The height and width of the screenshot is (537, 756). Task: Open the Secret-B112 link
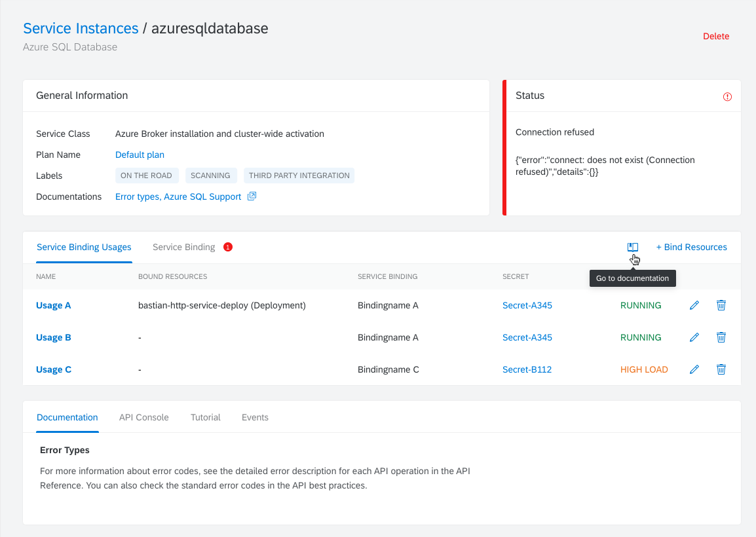click(x=527, y=370)
